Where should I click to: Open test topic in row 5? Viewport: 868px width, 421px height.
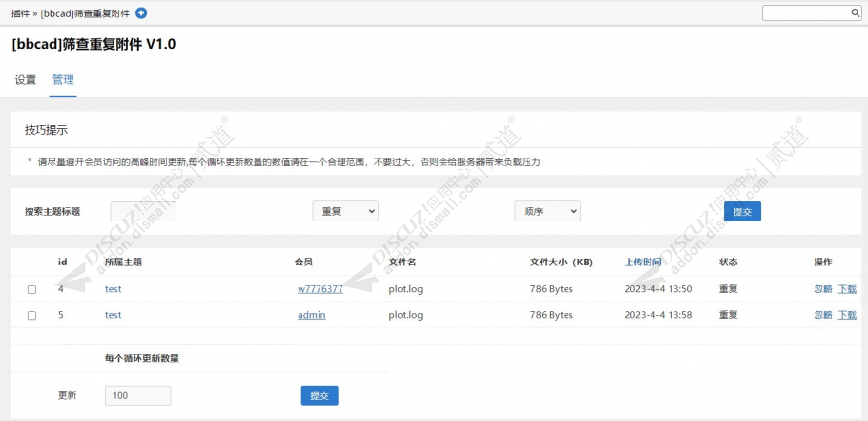click(x=113, y=315)
